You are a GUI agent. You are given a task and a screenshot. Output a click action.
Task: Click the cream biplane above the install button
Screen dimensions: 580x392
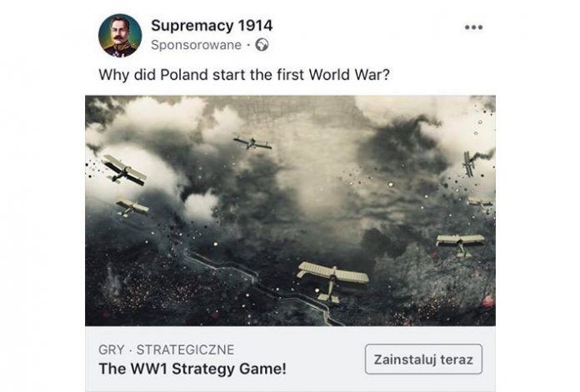click(460, 244)
